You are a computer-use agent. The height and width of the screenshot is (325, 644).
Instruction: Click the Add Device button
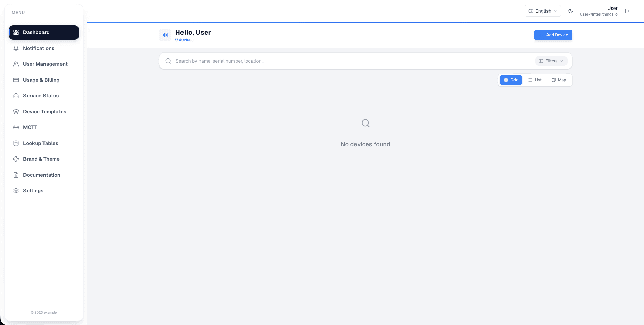[553, 35]
